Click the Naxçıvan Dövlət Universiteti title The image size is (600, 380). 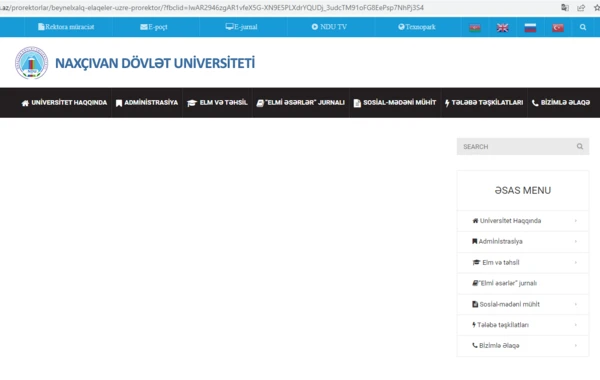155,63
